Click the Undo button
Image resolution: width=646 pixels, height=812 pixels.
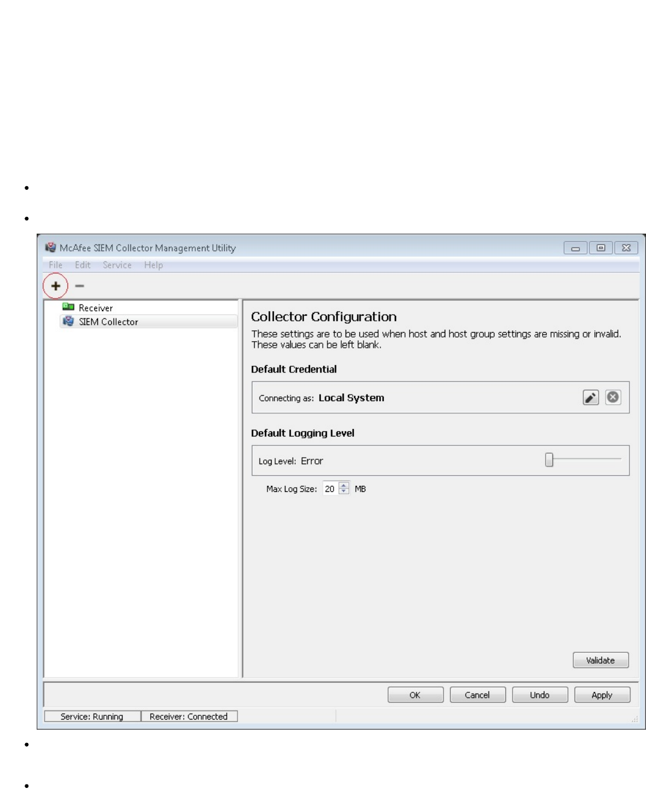[x=540, y=695]
